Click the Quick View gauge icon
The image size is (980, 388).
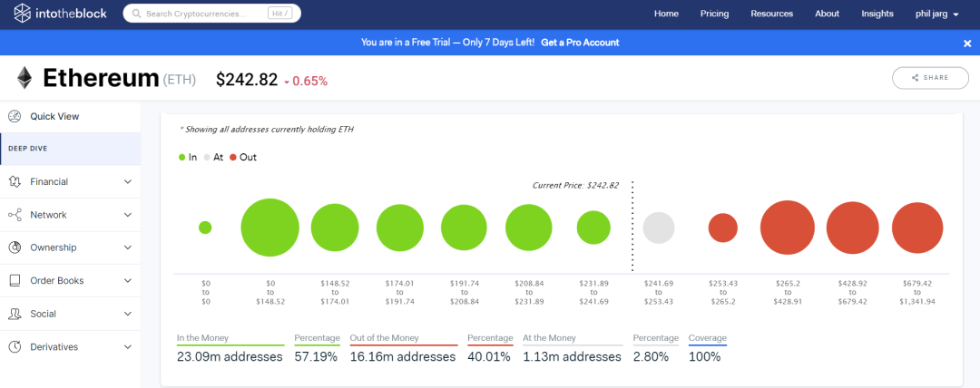click(15, 116)
